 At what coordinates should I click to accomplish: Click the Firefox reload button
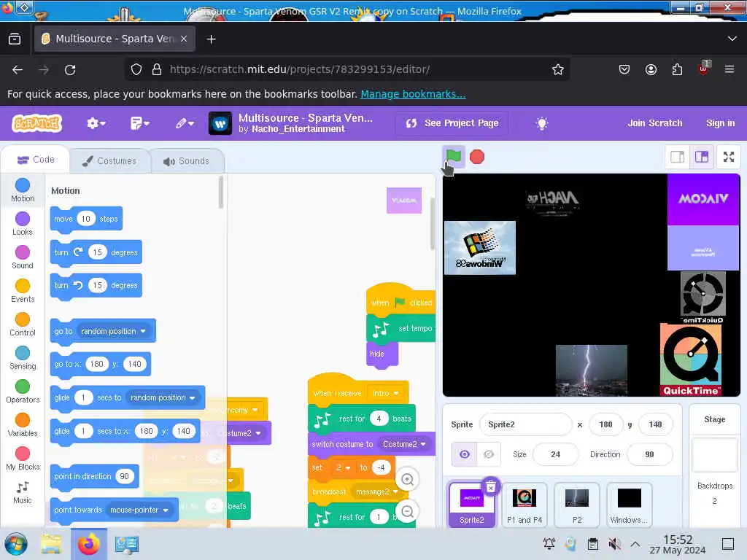coord(70,70)
